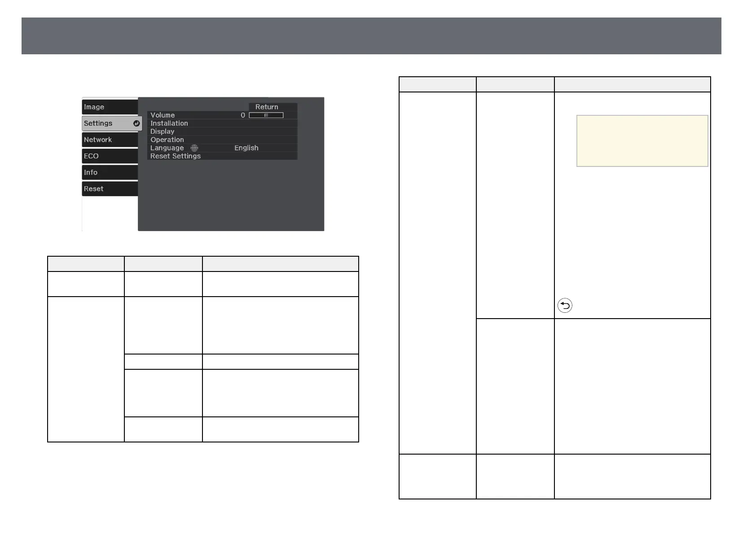This screenshot has width=756, height=534.
Task: Open the Installation settings row
Action: point(222,123)
